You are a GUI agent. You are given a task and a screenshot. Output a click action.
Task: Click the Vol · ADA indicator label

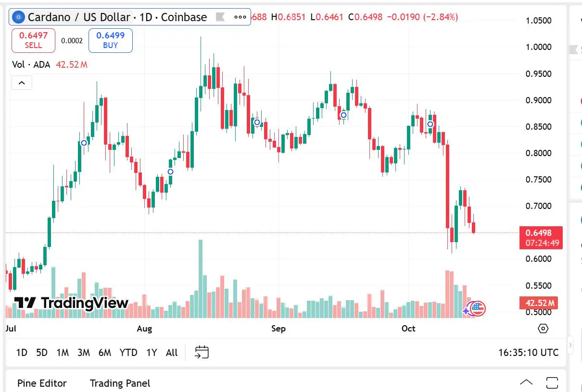click(x=31, y=64)
